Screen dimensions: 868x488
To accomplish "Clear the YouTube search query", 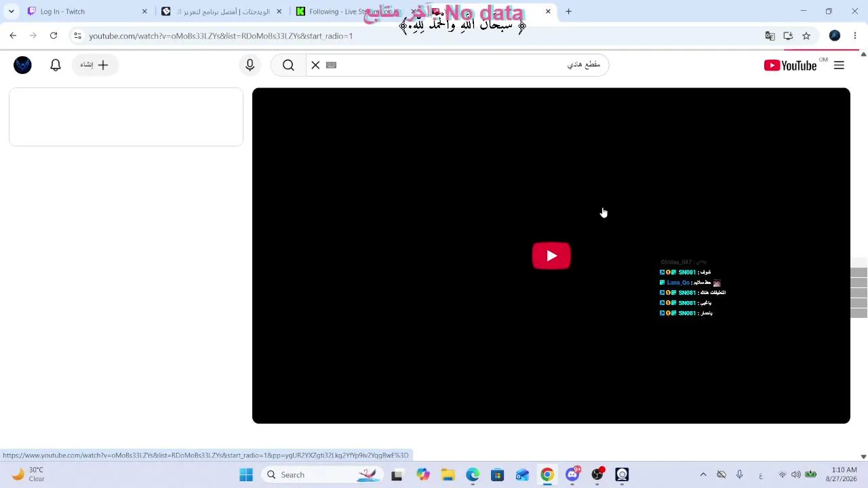I will [315, 65].
